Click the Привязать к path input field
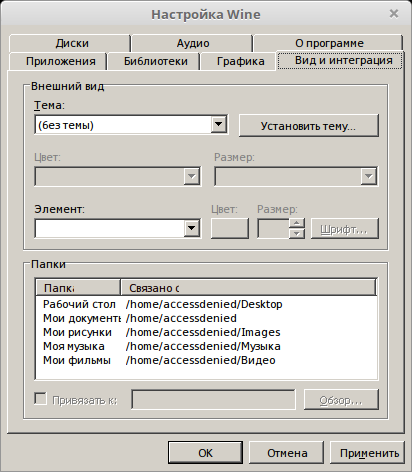This screenshot has width=412, height=472. (213, 399)
